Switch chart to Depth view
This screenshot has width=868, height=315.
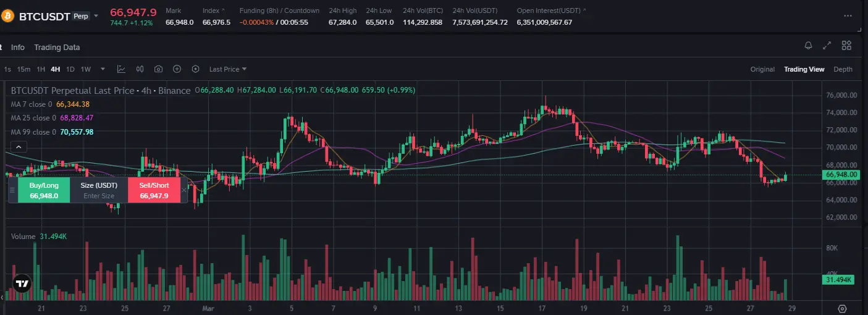pos(843,69)
